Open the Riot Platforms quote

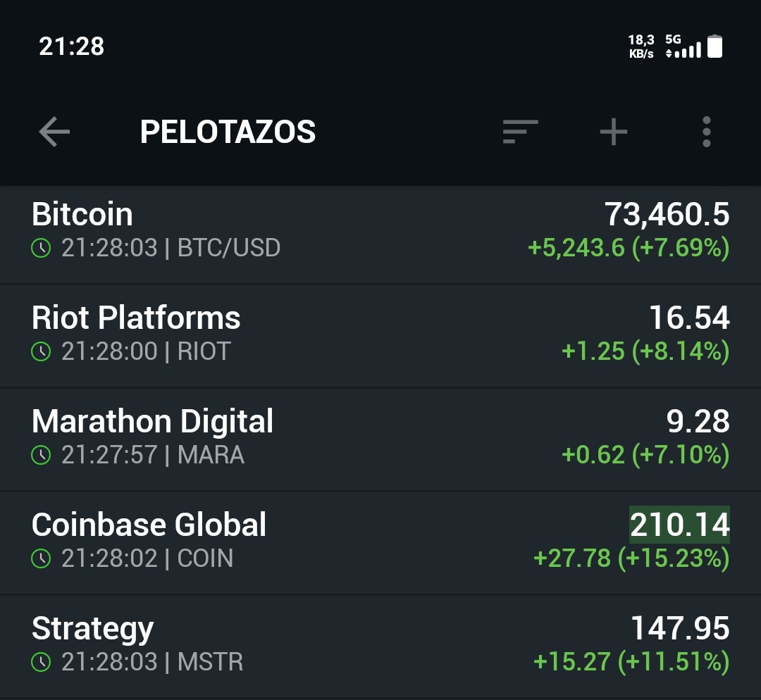click(x=136, y=318)
